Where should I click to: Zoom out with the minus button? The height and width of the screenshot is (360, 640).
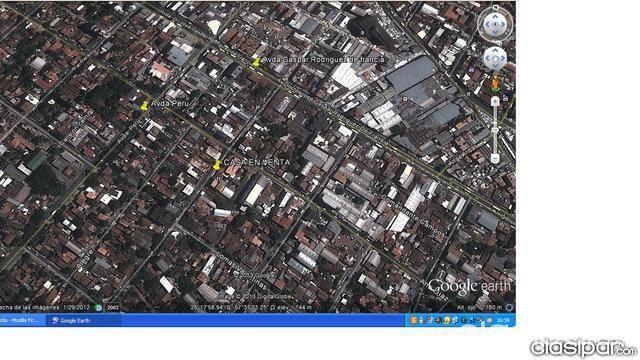[x=495, y=158]
